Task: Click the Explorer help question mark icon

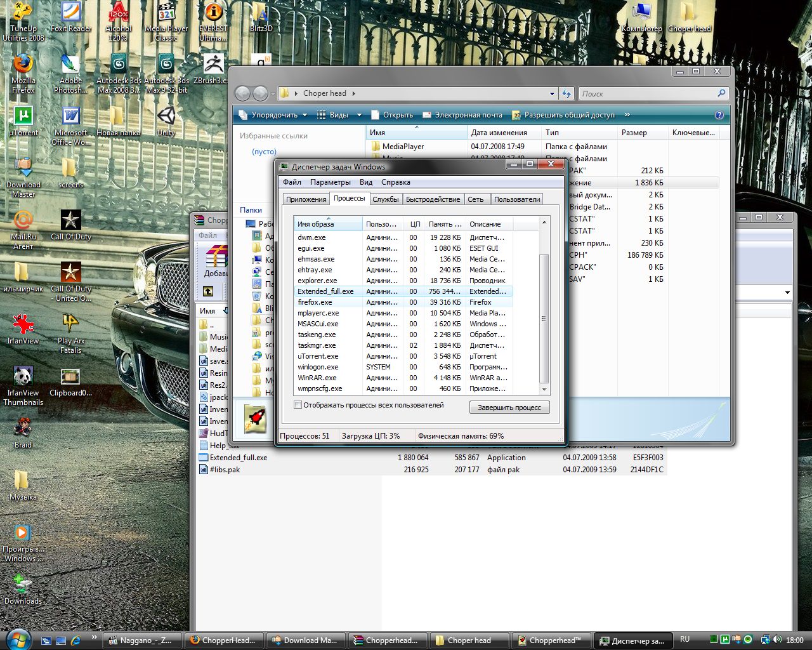Action: pos(719,115)
